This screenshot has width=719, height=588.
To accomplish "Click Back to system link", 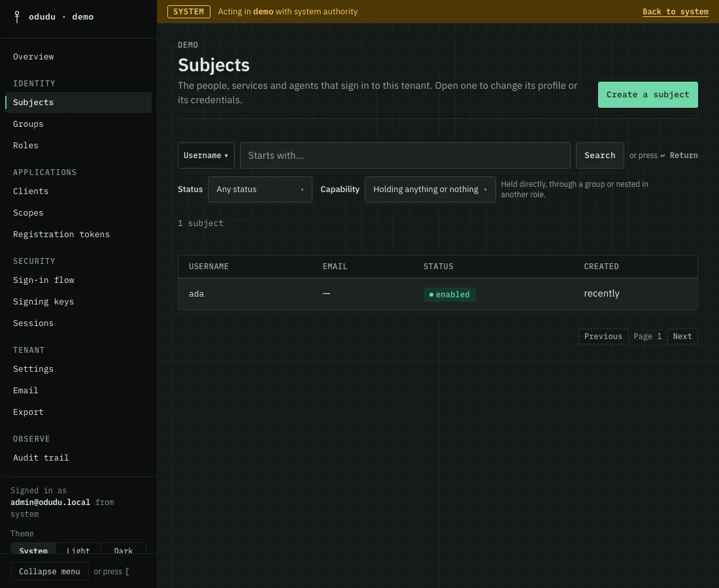I will coord(675,12).
